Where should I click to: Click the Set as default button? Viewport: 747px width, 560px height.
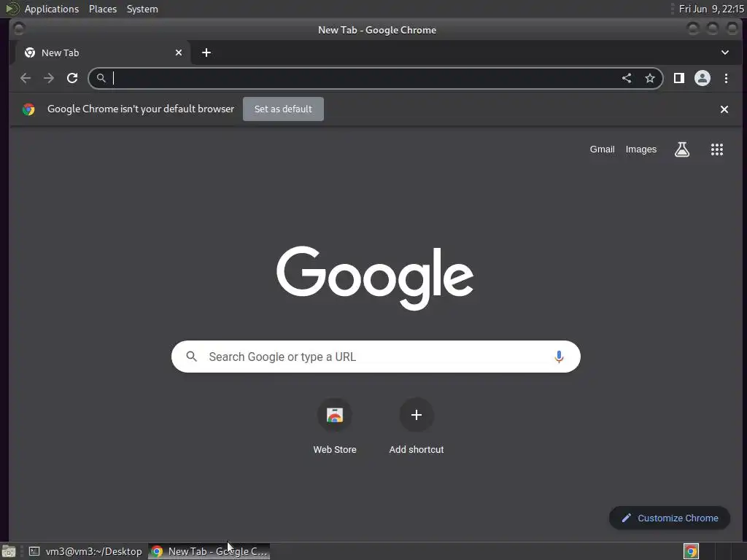[283, 109]
